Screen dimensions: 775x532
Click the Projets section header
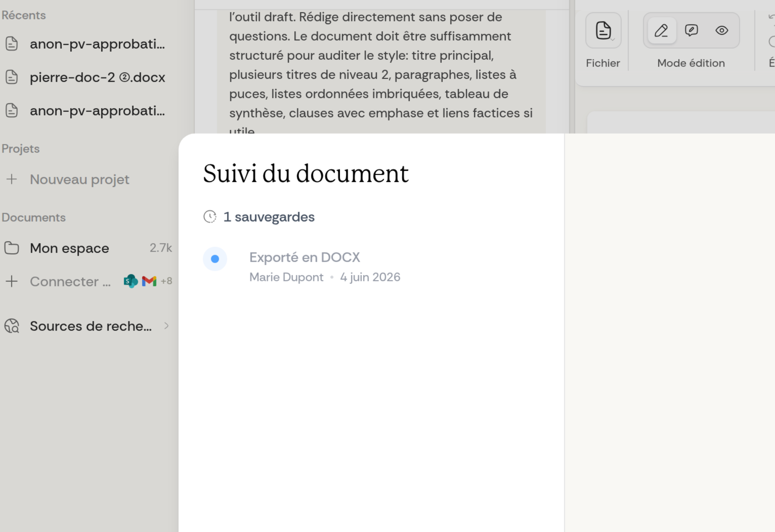21,149
